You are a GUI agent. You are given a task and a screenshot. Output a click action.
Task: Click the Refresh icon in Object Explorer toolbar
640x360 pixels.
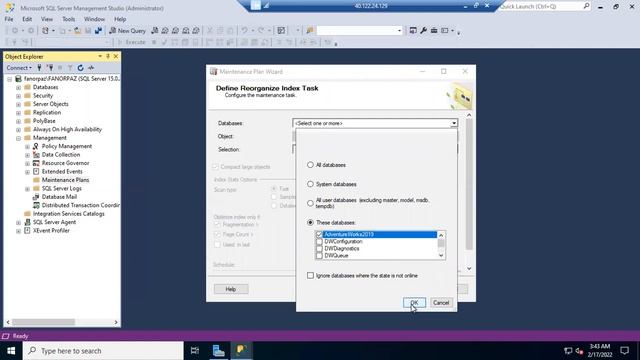click(x=80, y=68)
